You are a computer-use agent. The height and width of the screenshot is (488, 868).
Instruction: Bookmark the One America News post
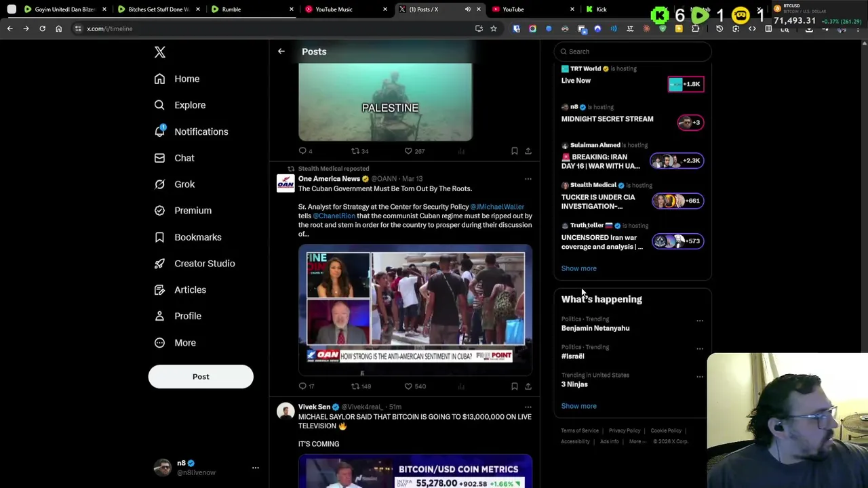(x=514, y=386)
